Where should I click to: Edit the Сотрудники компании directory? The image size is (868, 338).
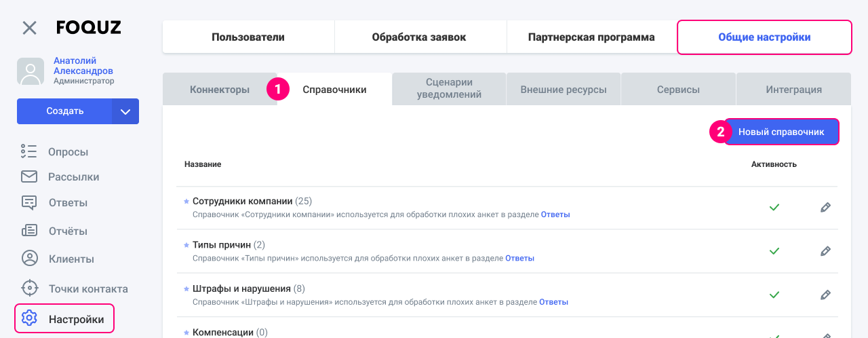[x=825, y=208]
